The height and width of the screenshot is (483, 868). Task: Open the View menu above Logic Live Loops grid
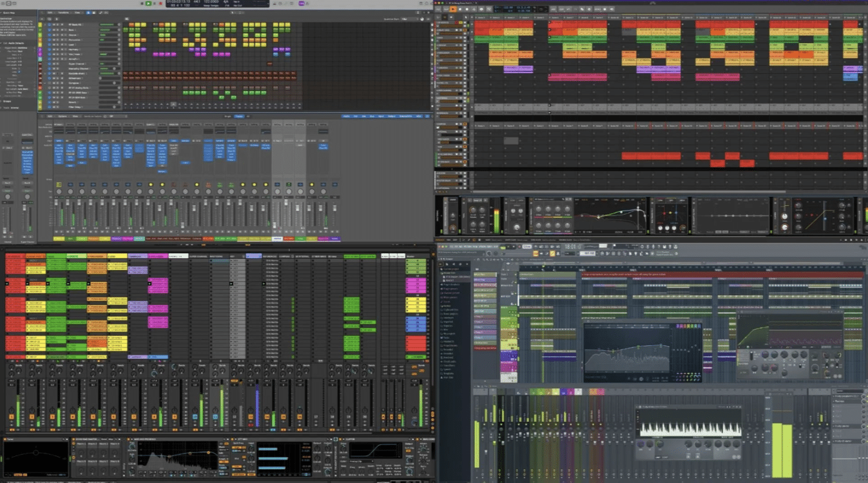tap(77, 12)
